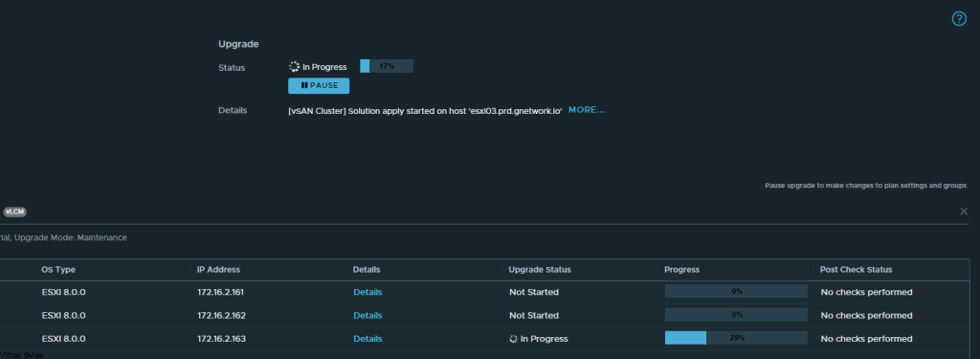Click the Post Check Status column header
980x359 pixels.
pyautogui.click(x=857, y=270)
